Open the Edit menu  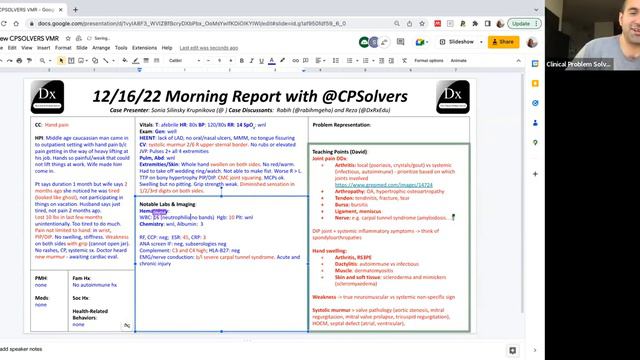[12, 48]
